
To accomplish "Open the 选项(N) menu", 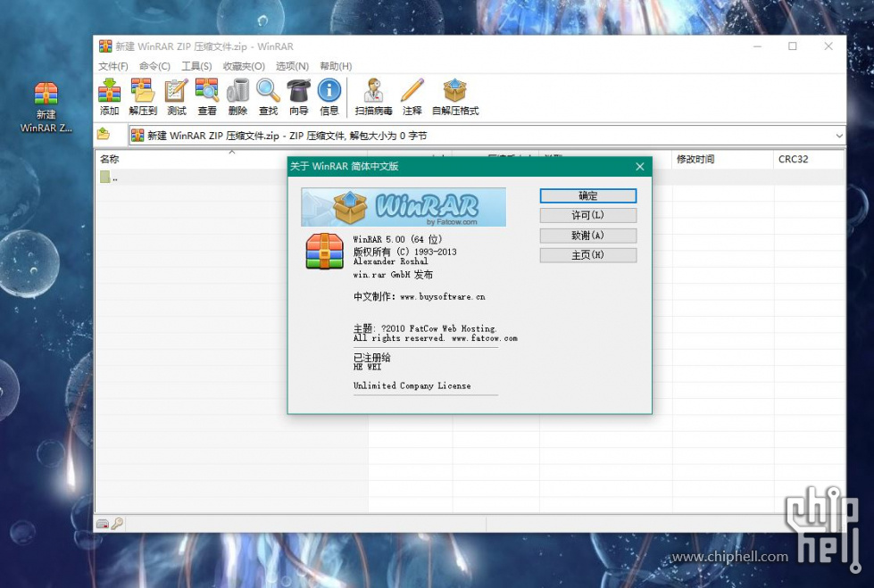I will [292, 66].
